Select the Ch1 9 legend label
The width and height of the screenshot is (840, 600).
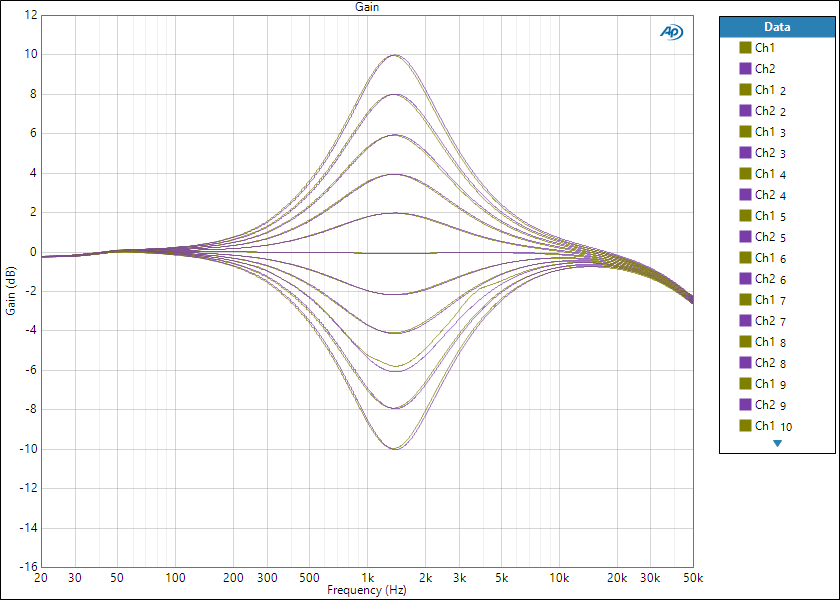(x=770, y=384)
